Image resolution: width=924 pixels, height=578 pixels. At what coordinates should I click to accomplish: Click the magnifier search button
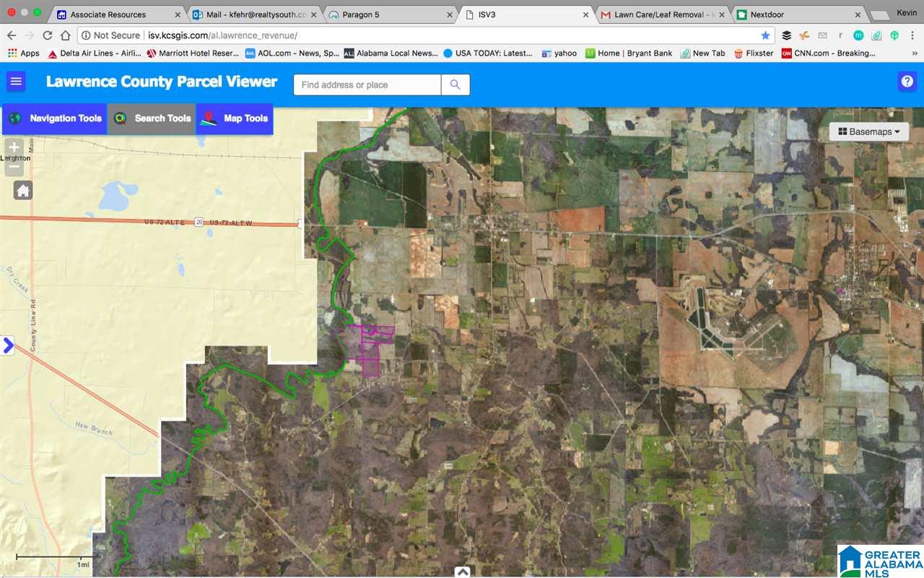coord(456,85)
